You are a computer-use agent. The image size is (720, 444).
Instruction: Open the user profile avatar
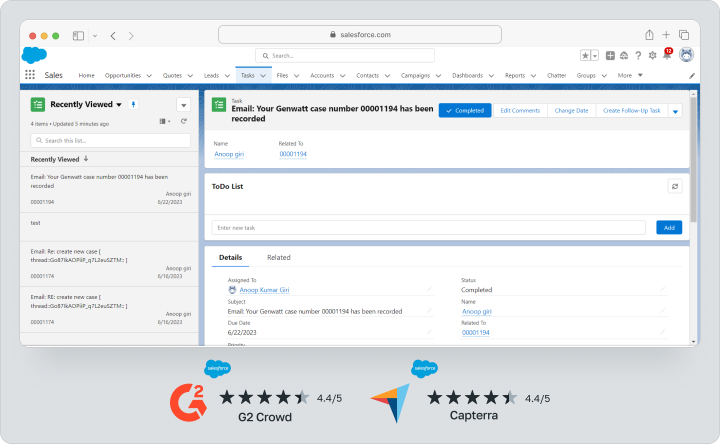click(x=686, y=55)
